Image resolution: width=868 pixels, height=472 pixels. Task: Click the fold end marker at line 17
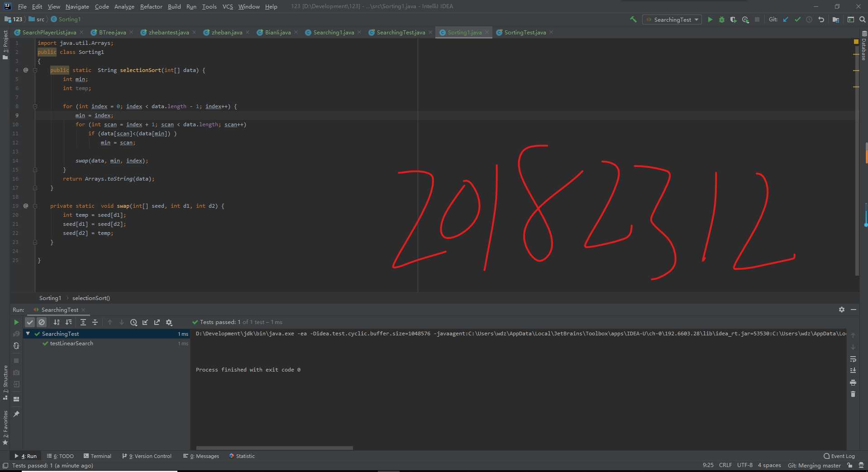pos(35,188)
